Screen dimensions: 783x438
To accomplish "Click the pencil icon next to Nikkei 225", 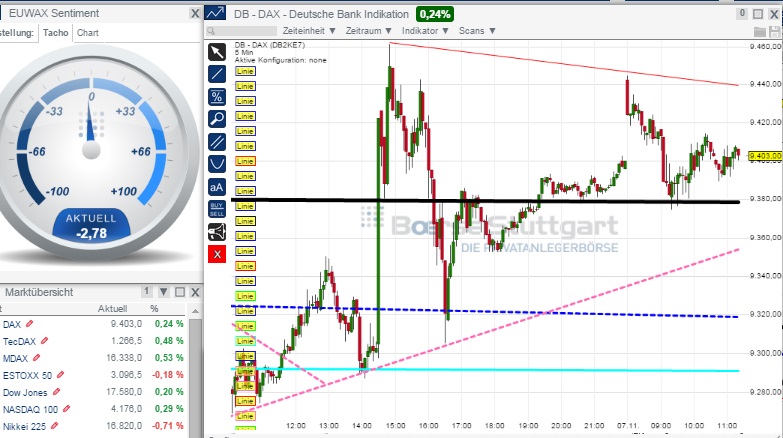I will point(54,426).
